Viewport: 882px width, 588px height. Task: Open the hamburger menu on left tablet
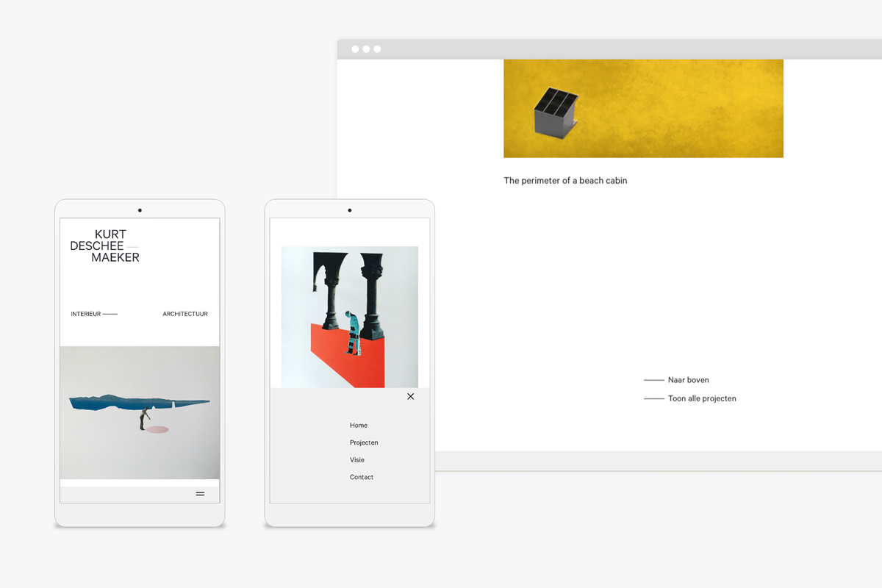coord(200,494)
